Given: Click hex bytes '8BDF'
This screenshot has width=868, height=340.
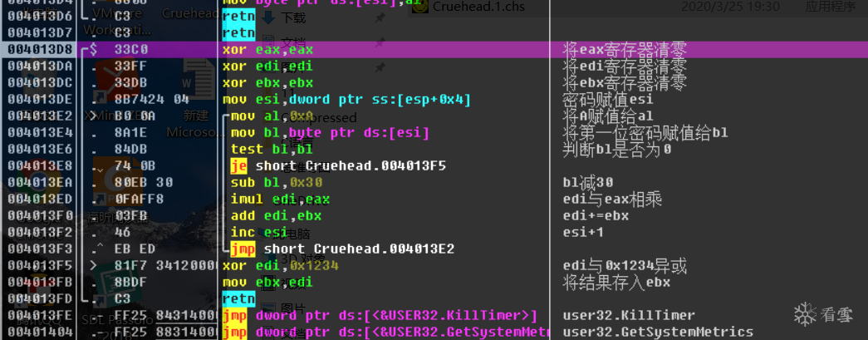Looking at the screenshot, I should click(131, 282).
